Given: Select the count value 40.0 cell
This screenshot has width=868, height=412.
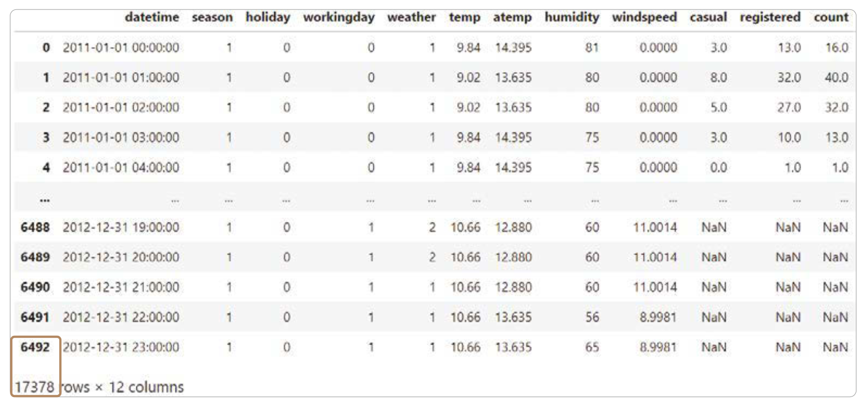Looking at the screenshot, I should click(836, 78).
